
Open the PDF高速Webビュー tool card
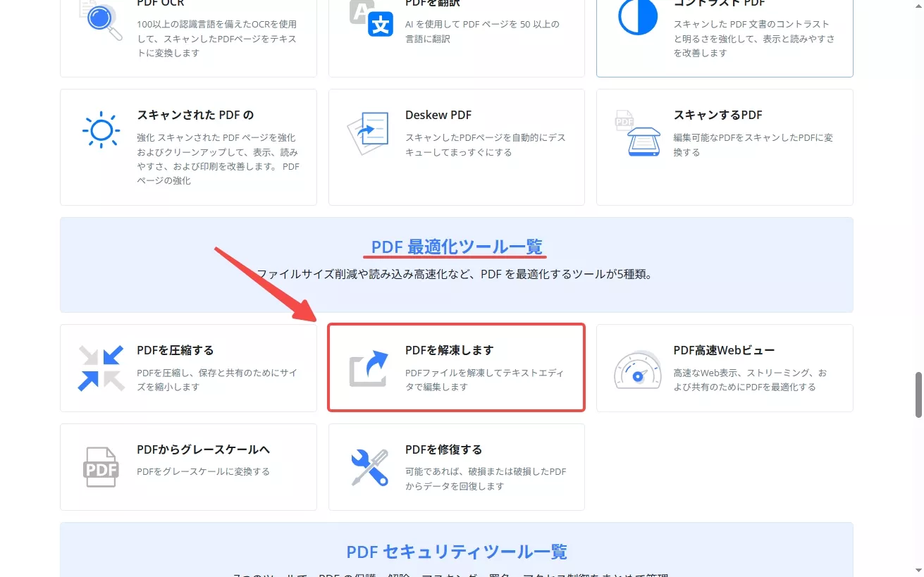[x=725, y=367]
